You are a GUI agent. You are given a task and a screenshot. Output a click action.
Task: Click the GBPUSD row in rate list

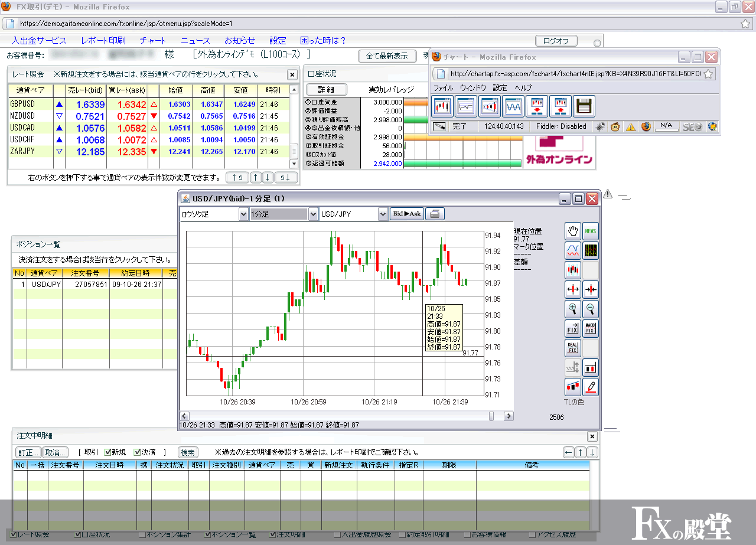[x=149, y=104]
